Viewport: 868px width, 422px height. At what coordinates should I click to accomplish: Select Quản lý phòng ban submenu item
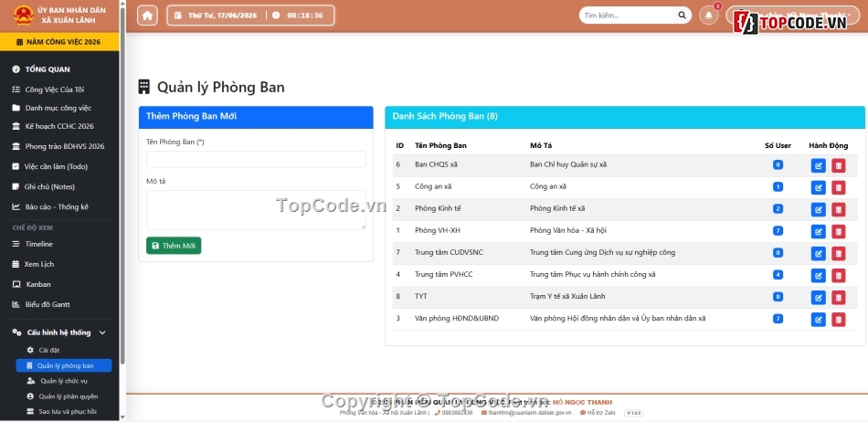64,365
